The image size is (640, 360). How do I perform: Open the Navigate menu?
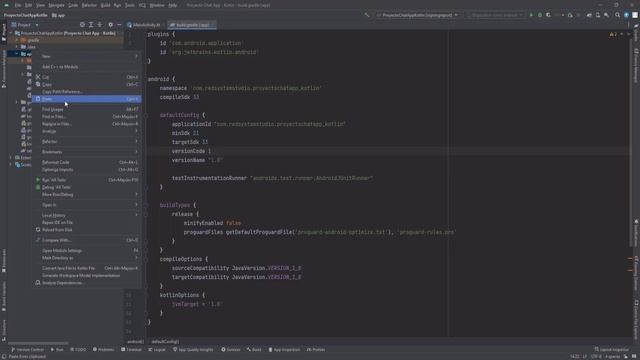(x=56, y=5)
